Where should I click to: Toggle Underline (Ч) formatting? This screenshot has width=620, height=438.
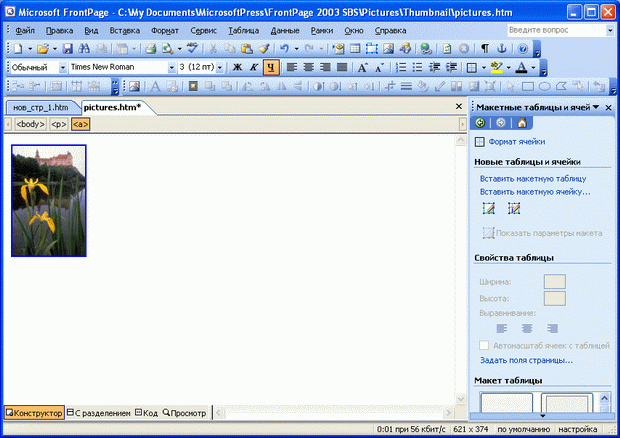click(x=271, y=68)
